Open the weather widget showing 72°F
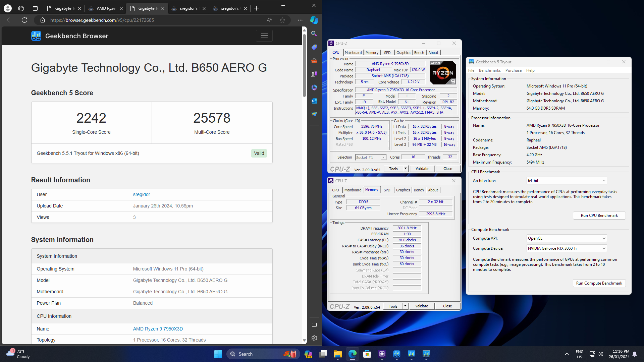 pyautogui.click(x=18, y=354)
